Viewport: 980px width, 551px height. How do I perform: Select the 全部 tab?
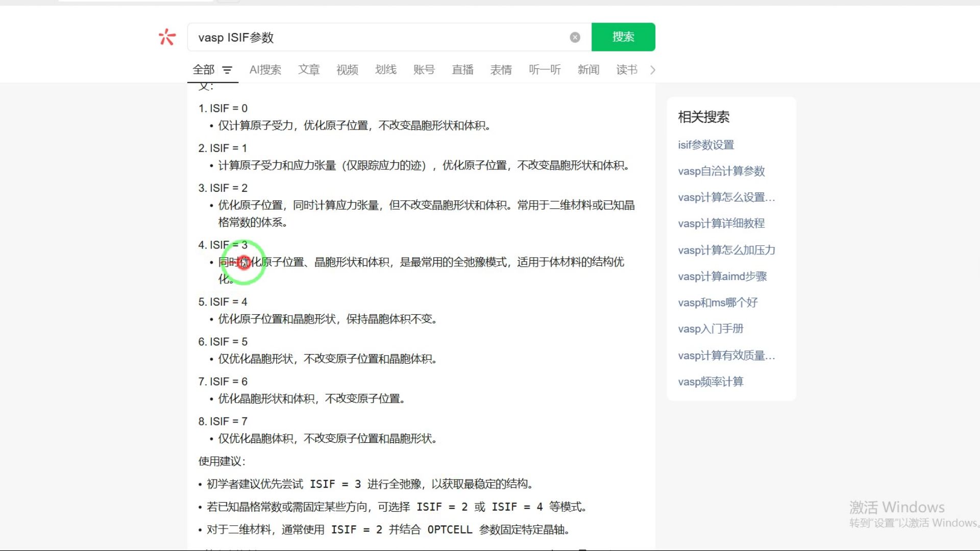pyautogui.click(x=203, y=70)
